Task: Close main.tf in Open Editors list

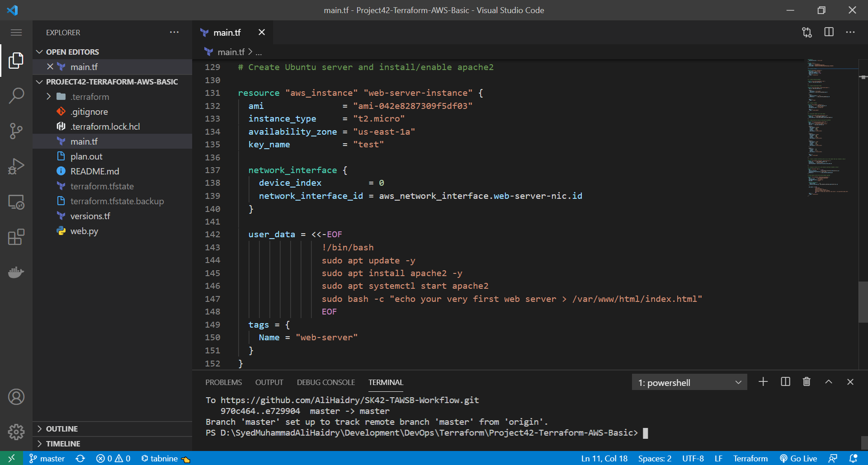Action: click(x=50, y=66)
